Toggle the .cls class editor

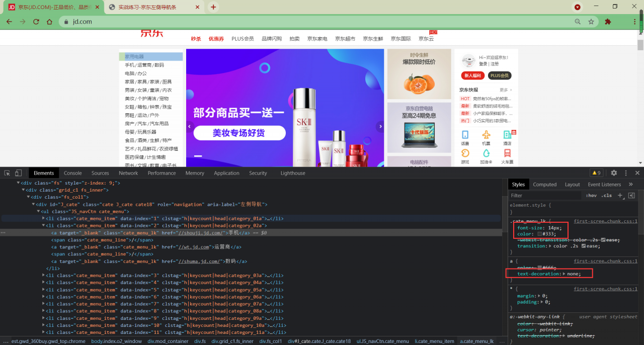(607, 195)
